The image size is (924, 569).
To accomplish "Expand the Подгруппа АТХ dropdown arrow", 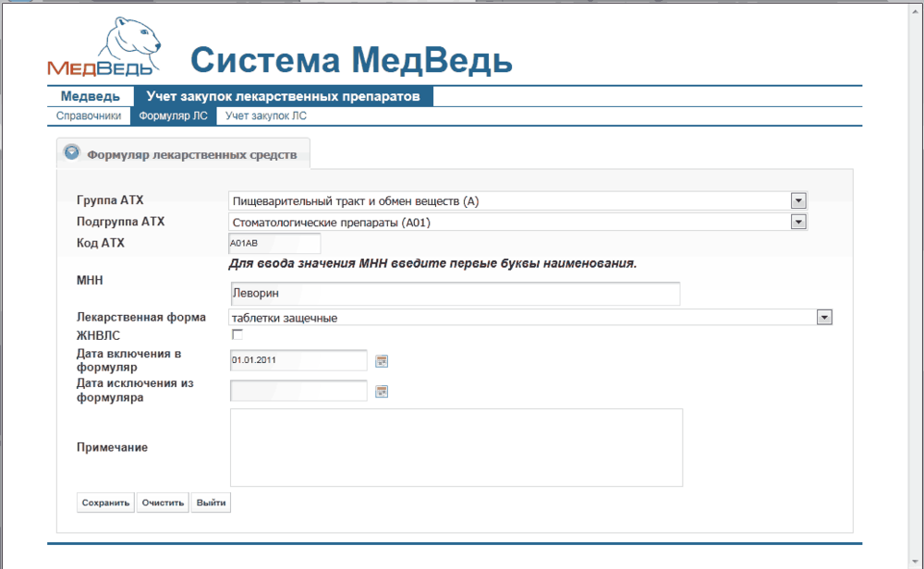I will coord(798,222).
